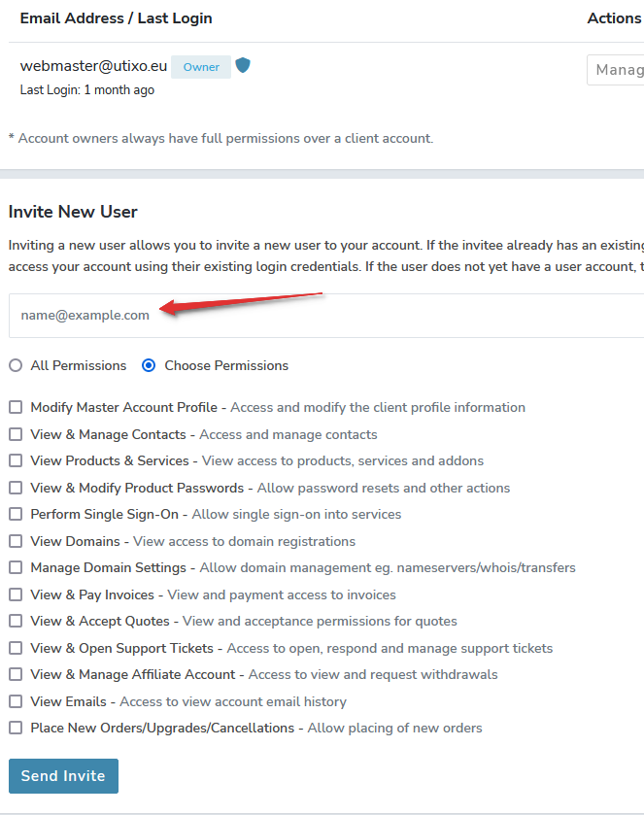Select the All Permissions radio button
The width and height of the screenshot is (644, 815).
[16, 365]
